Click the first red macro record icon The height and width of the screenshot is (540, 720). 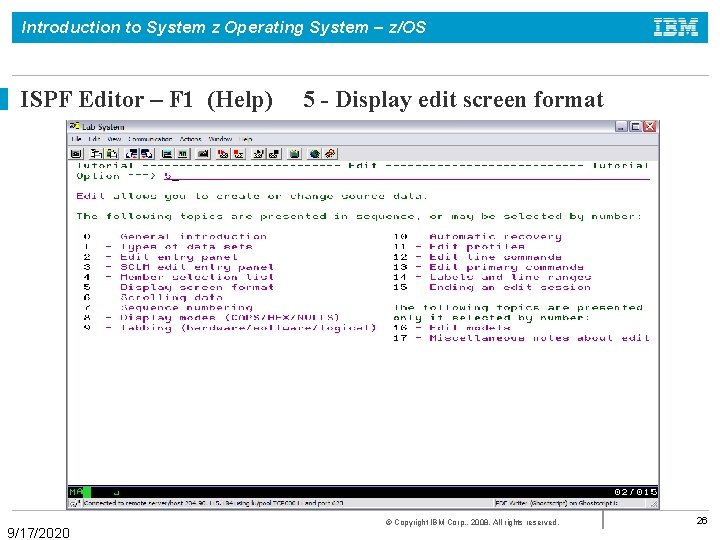tap(223, 154)
